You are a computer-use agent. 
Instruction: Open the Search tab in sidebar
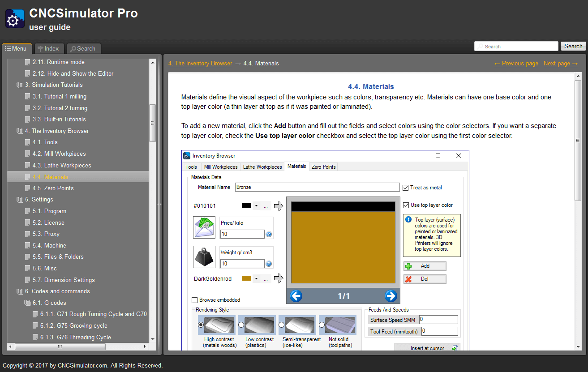[83, 48]
